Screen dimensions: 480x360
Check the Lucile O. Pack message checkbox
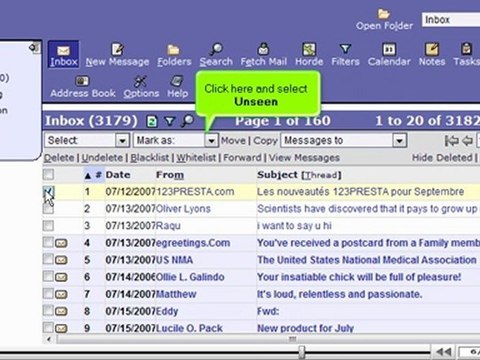point(48,327)
